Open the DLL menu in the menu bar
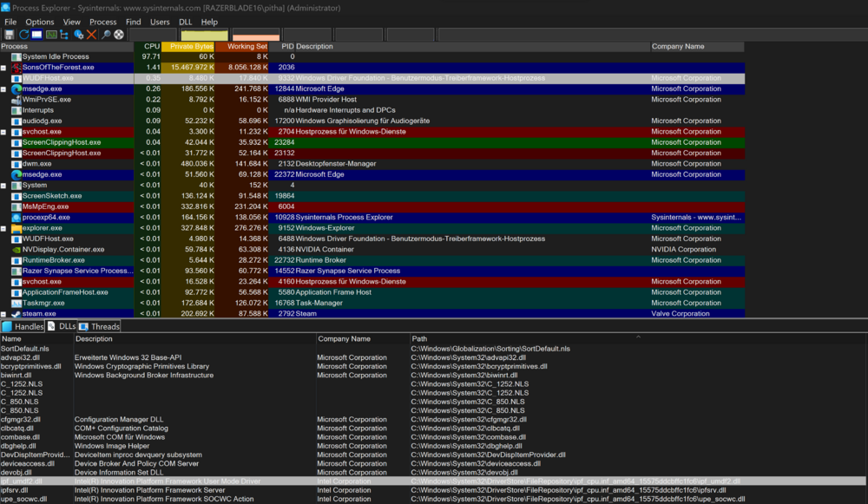Screen dimensions: 868x504 [186, 22]
